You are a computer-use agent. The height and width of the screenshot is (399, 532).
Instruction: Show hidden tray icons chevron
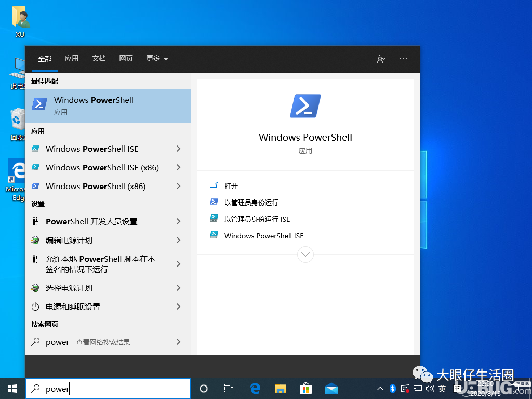pos(380,389)
